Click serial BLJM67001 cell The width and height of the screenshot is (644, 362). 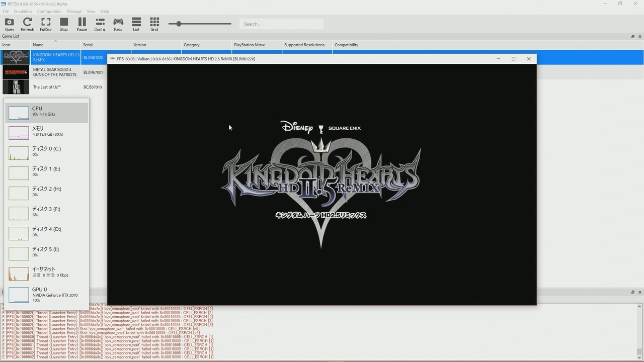[93, 72]
